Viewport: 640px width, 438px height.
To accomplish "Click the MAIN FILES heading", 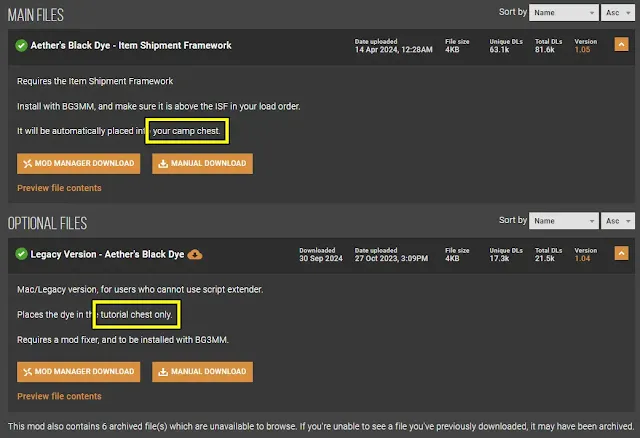I will click(x=36, y=15).
